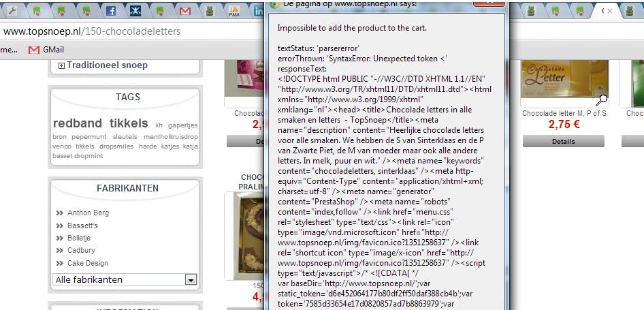644x310 pixels.
Task: Open the katjes tag
Action: (x=170, y=146)
